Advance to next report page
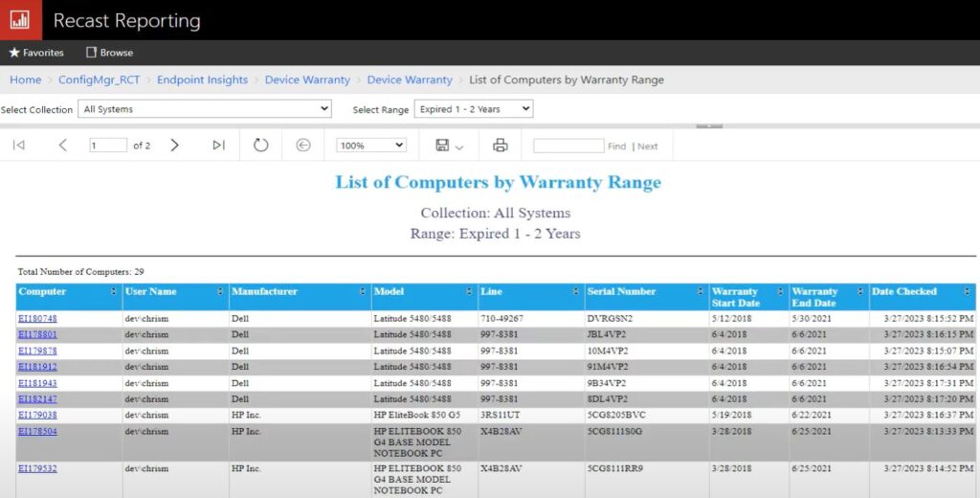The width and height of the screenshot is (980, 498). click(174, 146)
